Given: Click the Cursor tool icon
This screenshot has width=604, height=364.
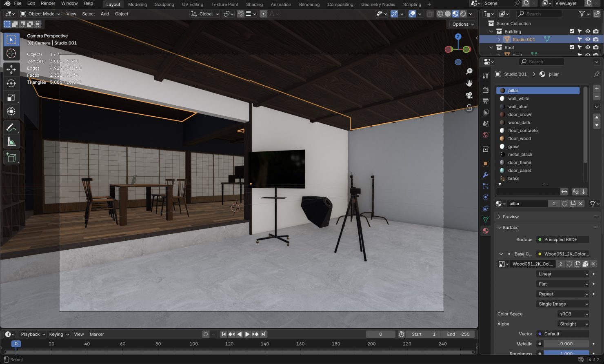Looking at the screenshot, I should tap(11, 53).
